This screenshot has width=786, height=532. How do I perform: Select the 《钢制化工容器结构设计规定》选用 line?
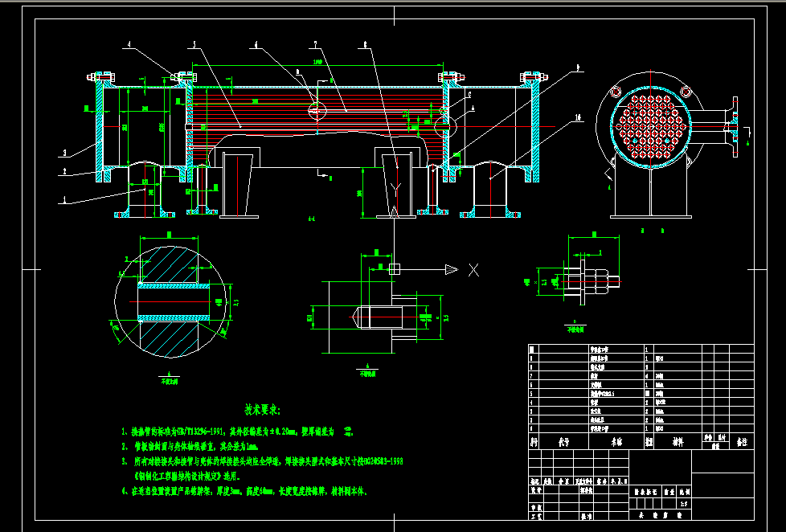[187, 476]
